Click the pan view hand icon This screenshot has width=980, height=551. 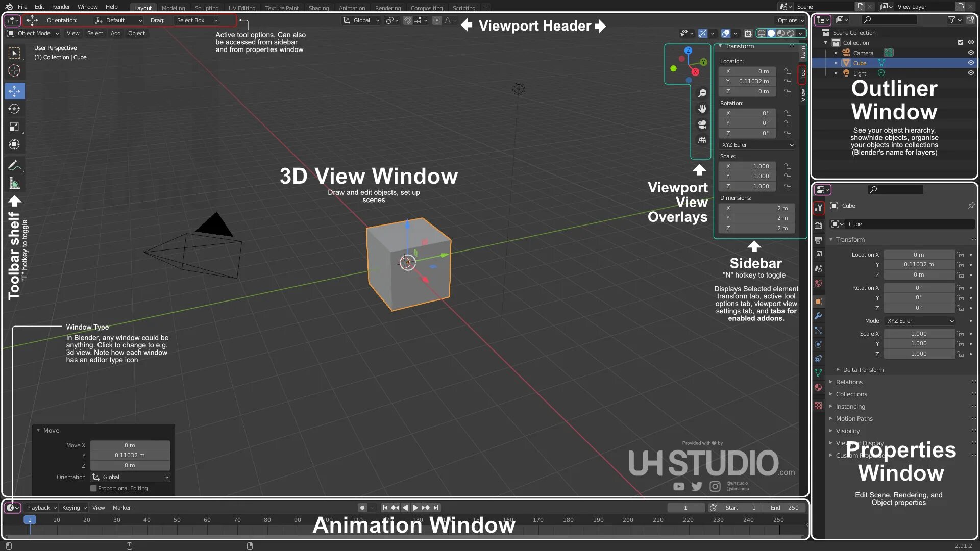pyautogui.click(x=702, y=109)
